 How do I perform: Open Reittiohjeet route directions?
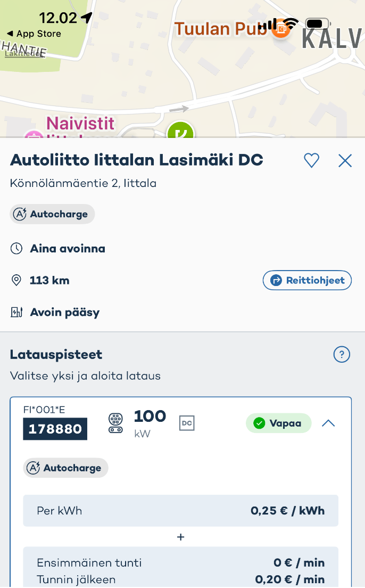tap(307, 280)
